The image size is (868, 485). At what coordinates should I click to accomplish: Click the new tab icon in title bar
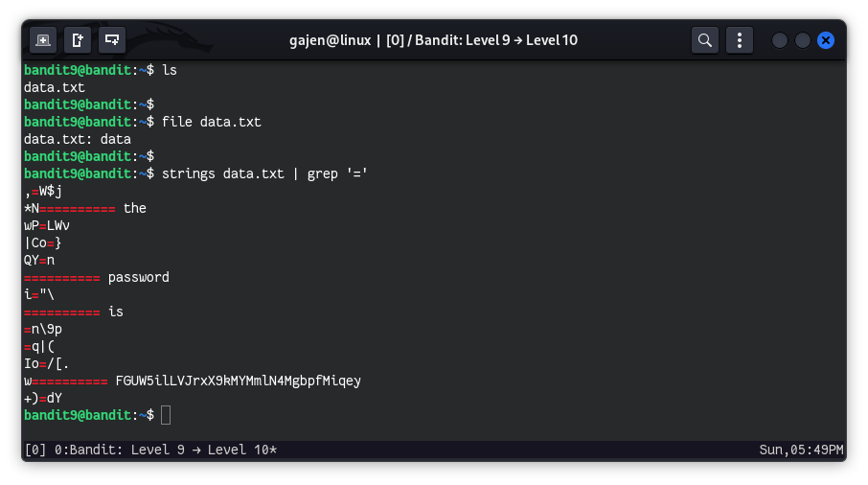click(43, 40)
